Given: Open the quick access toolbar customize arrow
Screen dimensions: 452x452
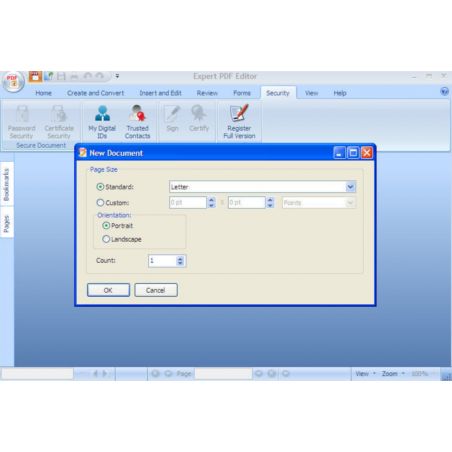Looking at the screenshot, I should coord(117,76).
